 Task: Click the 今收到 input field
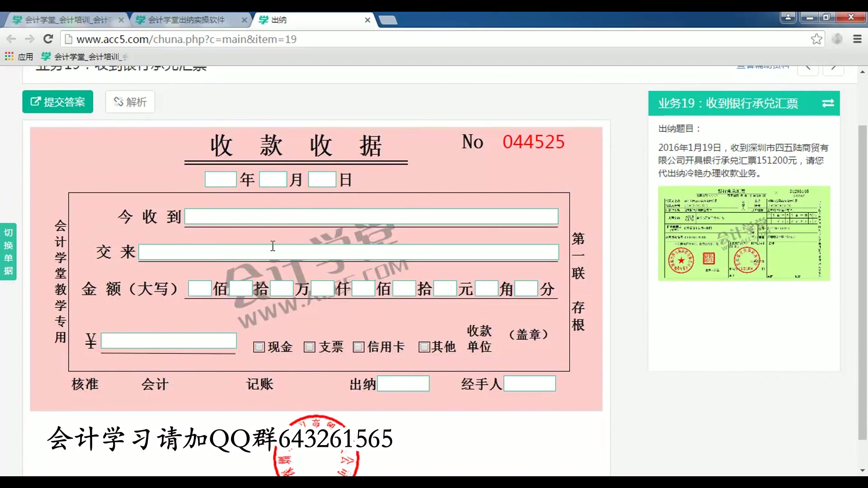click(x=371, y=216)
